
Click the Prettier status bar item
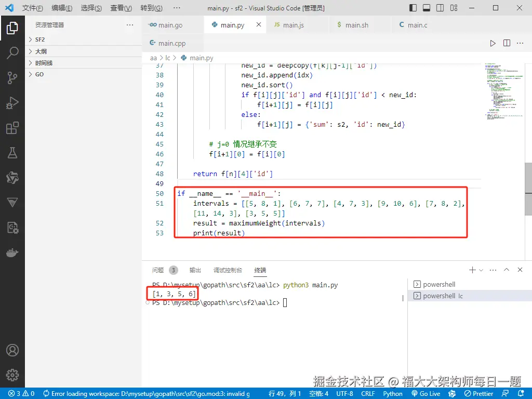click(x=479, y=394)
